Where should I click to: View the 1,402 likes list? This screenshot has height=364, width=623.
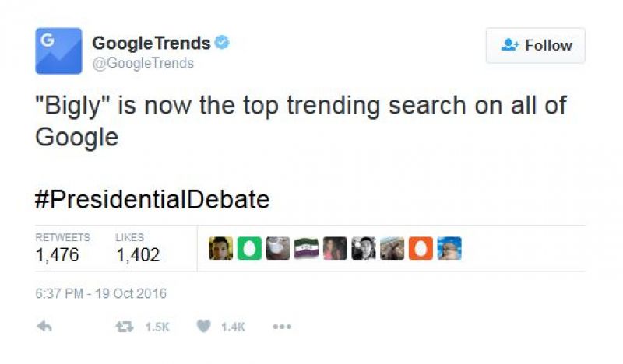(138, 254)
